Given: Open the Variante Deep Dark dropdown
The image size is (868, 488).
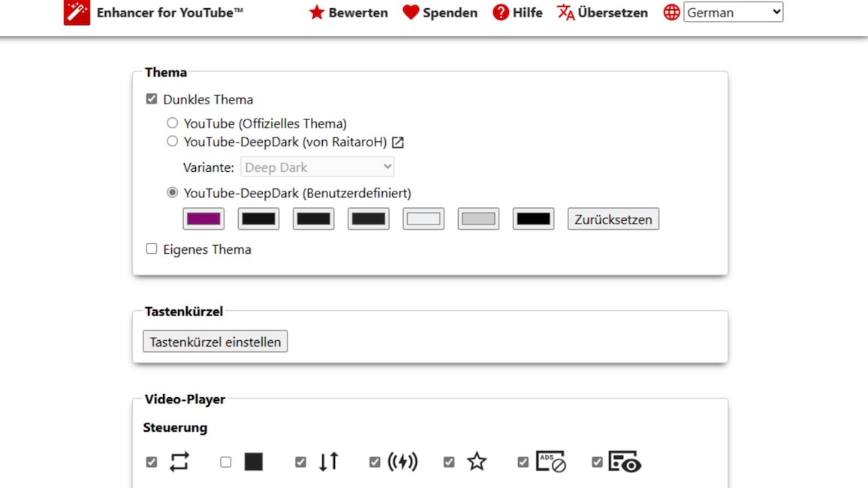Looking at the screenshot, I should coord(316,167).
